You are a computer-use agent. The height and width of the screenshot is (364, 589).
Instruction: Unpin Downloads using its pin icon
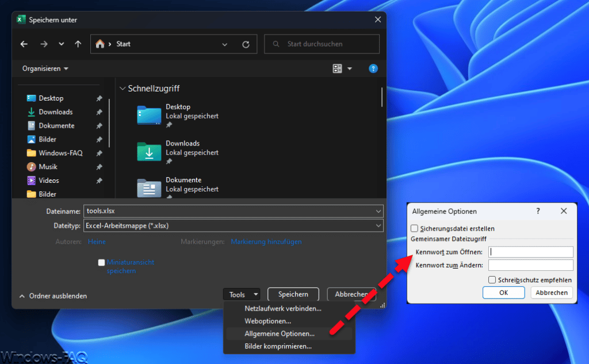99,112
